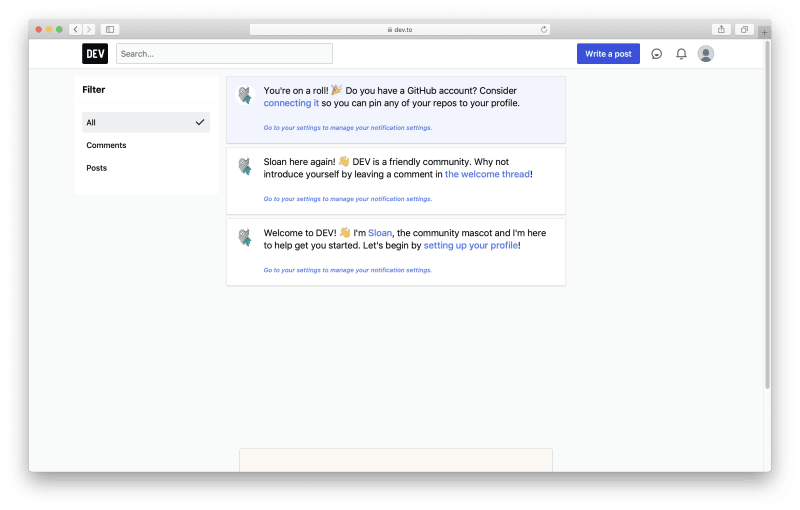Reload the dev.to page

tap(544, 30)
